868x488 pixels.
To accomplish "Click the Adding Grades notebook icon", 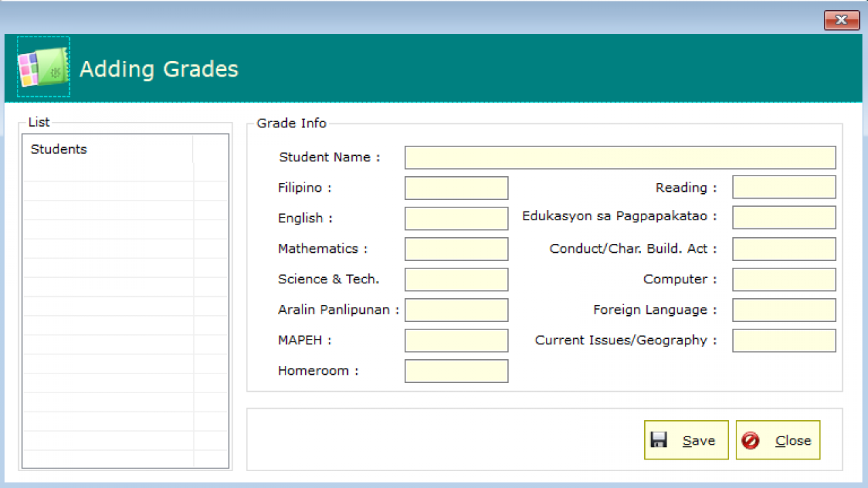I will point(43,67).
